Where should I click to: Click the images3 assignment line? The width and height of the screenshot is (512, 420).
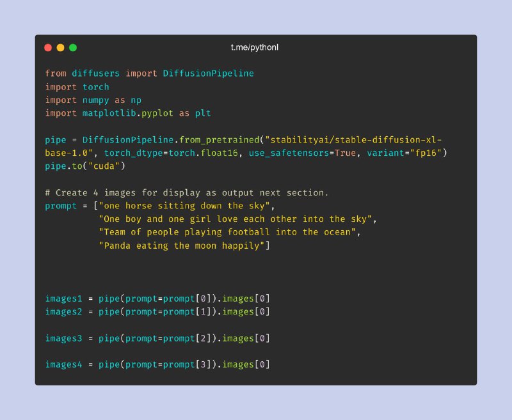[157, 338]
